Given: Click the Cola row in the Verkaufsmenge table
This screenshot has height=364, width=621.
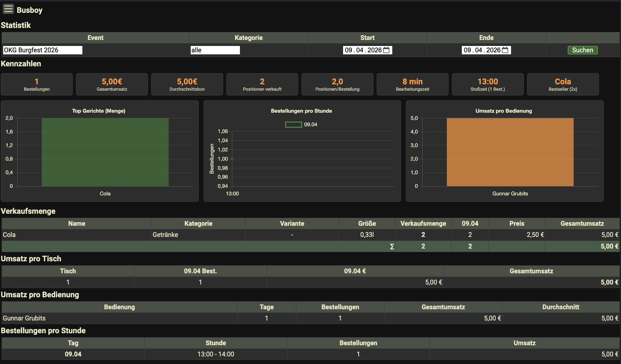Looking at the screenshot, I should pyautogui.click(x=9, y=235).
